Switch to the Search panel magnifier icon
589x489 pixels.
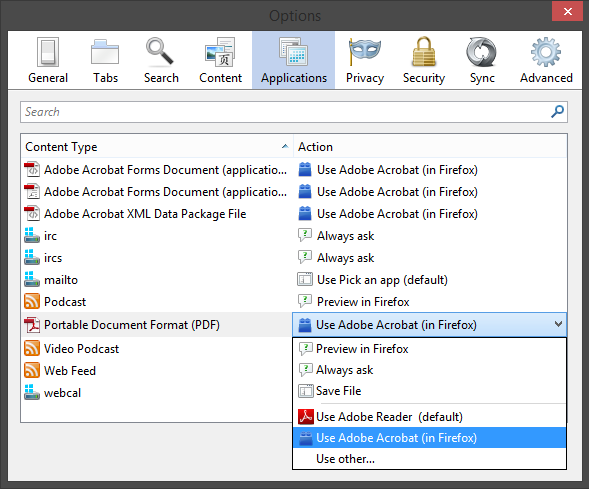(160, 51)
